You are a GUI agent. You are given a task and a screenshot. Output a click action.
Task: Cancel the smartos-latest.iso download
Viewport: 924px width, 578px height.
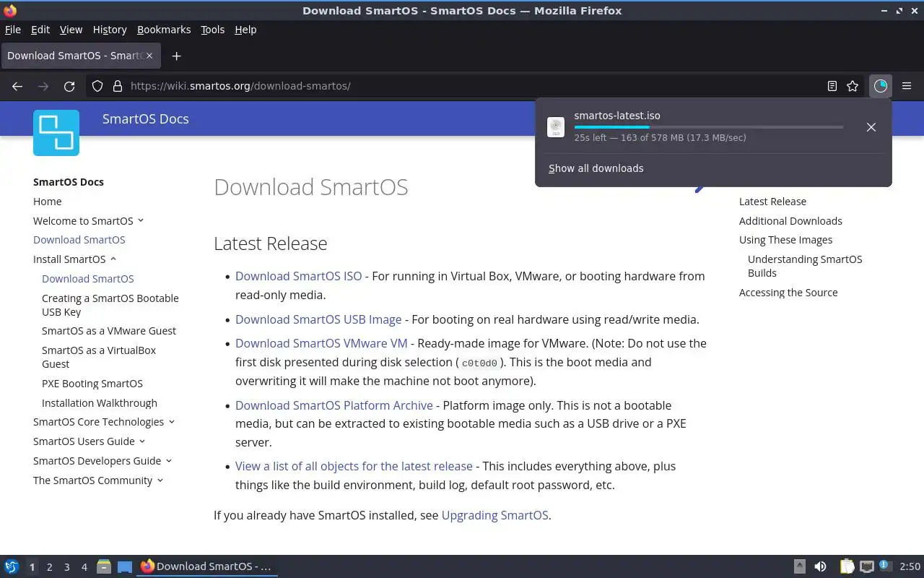[x=871, y=127]
